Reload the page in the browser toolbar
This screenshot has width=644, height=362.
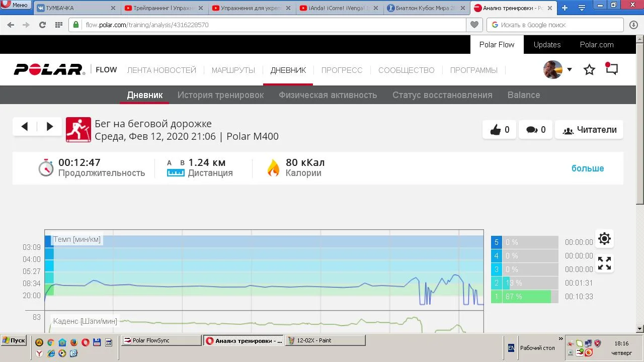click(42, 25)
